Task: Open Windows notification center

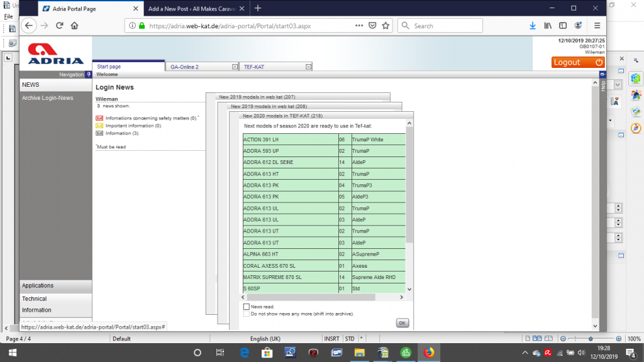Action: coord(631,353)
